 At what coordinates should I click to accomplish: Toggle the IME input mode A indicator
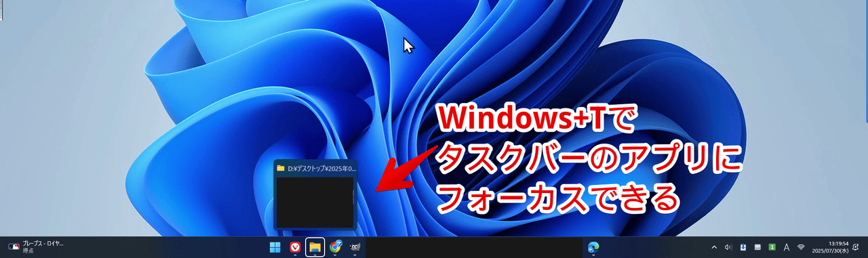click(787, 247)
